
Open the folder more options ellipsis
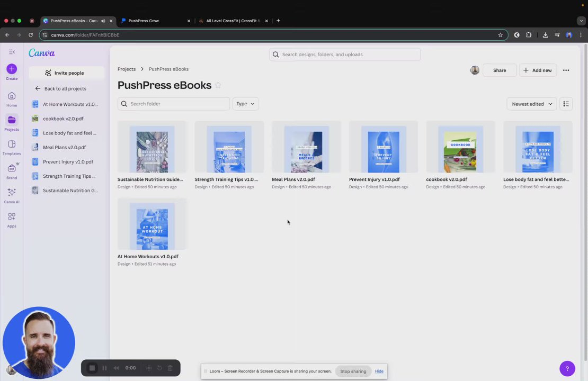pyautogui.click(x=566, y=70)
